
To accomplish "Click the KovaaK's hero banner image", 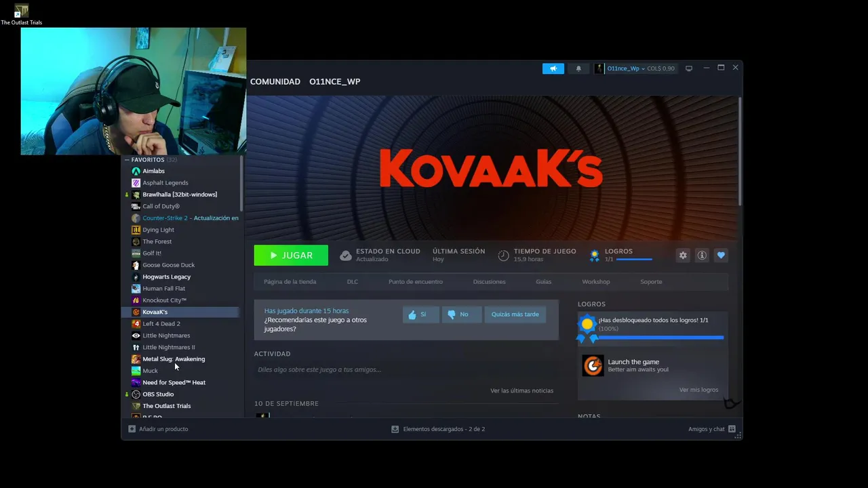I will 492,168.
